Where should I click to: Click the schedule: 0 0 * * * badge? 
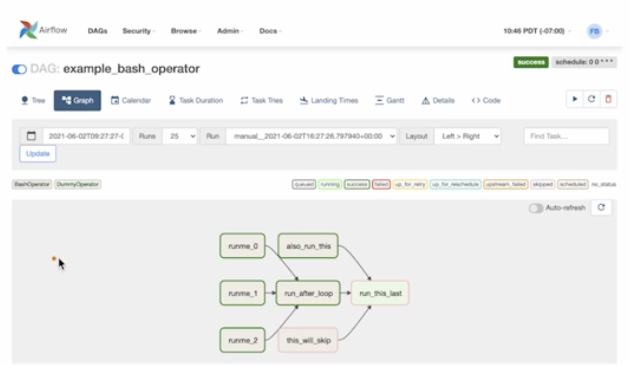584,62
